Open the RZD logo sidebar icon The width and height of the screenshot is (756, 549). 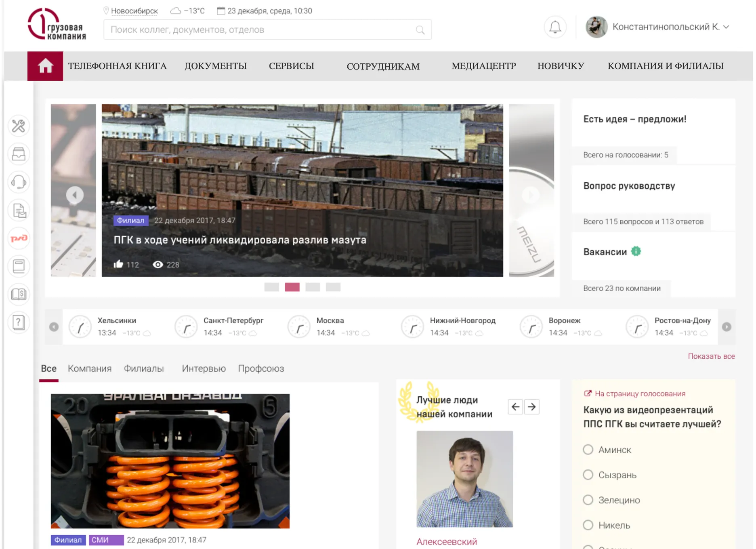click(19, 238)
